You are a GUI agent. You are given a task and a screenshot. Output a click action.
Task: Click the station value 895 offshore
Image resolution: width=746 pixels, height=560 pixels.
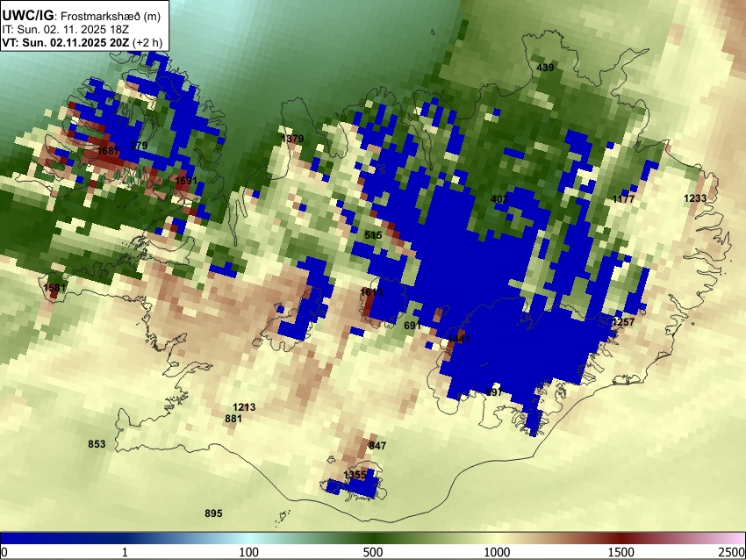[213, 513]
